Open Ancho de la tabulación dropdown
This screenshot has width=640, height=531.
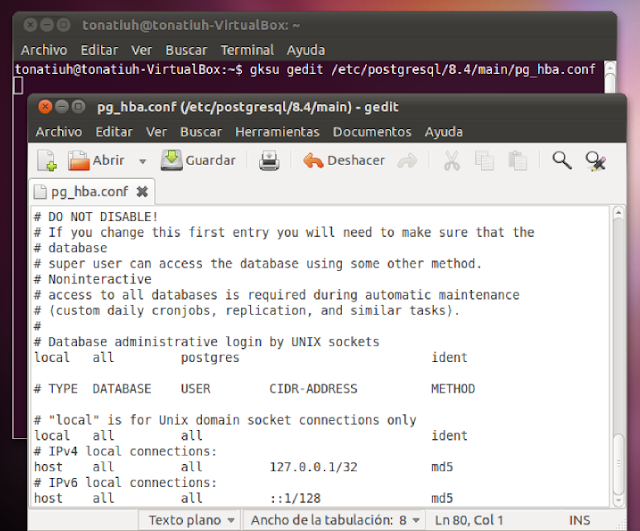[334, 520]
